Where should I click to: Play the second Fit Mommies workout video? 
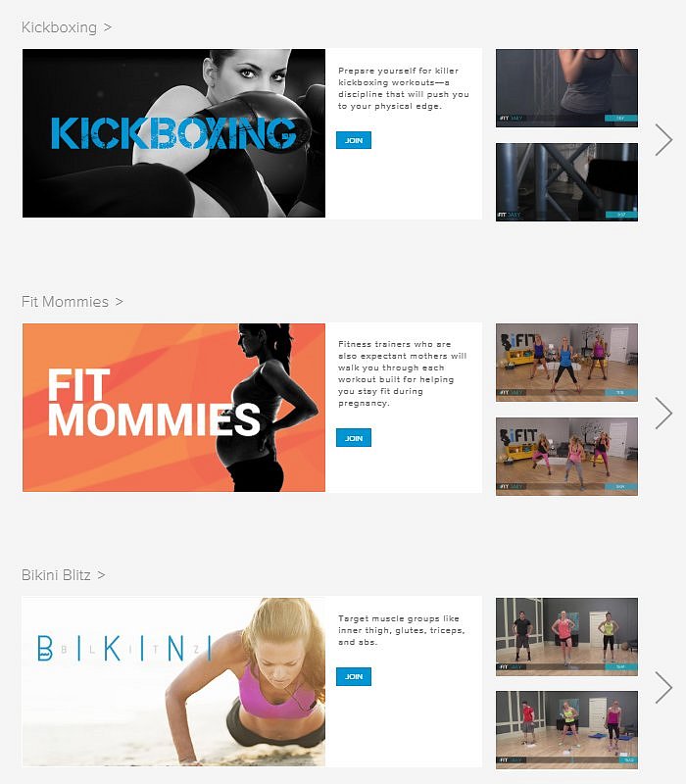566,457
